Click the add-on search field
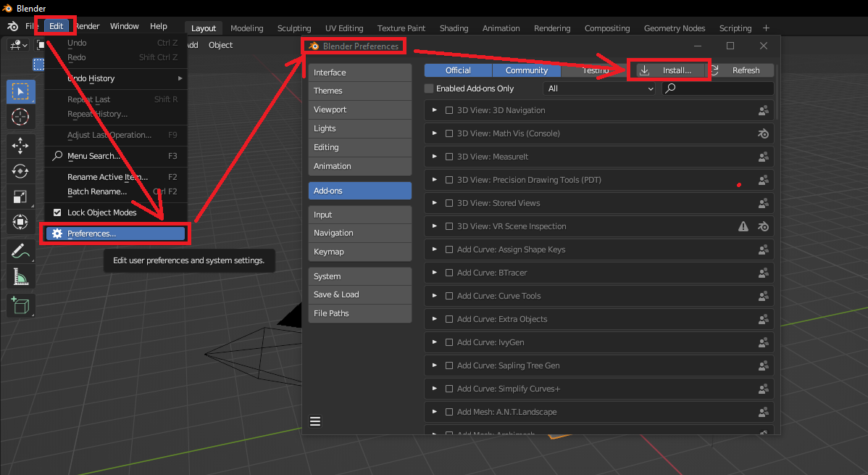The image size is (868, 475). pyautogui.click(x=718, y=88)
